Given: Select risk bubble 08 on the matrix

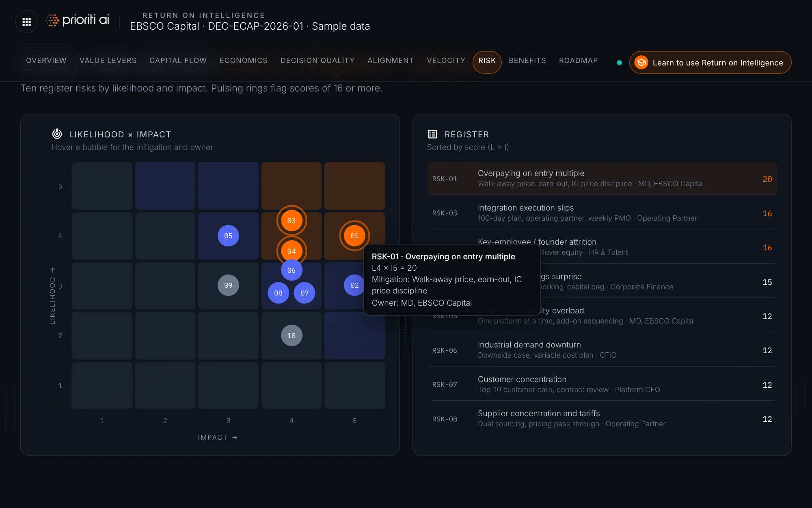Looking at the screenshot, I should (x=278, y=293).
